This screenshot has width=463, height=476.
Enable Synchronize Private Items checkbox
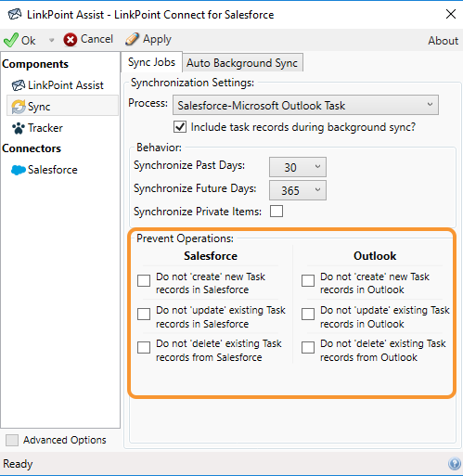(277, 212)
